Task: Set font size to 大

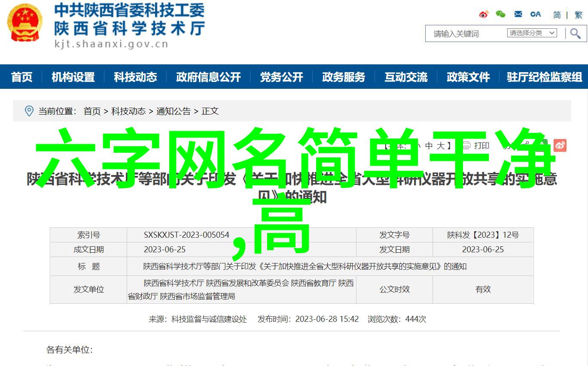Action: point(441,146)
